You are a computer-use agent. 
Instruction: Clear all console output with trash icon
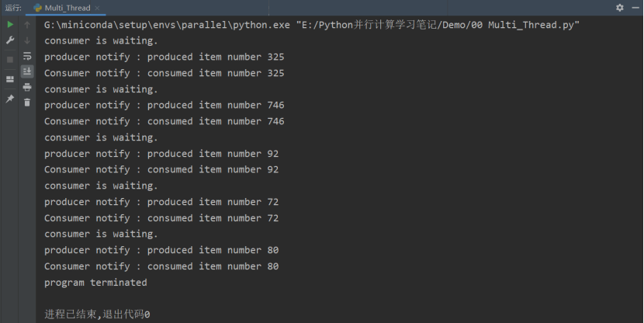(x=27, y=102)
